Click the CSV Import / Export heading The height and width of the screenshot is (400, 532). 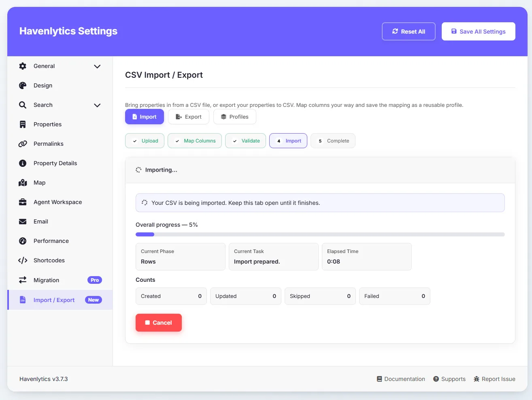pyautogui.click(x=164, y=75)
